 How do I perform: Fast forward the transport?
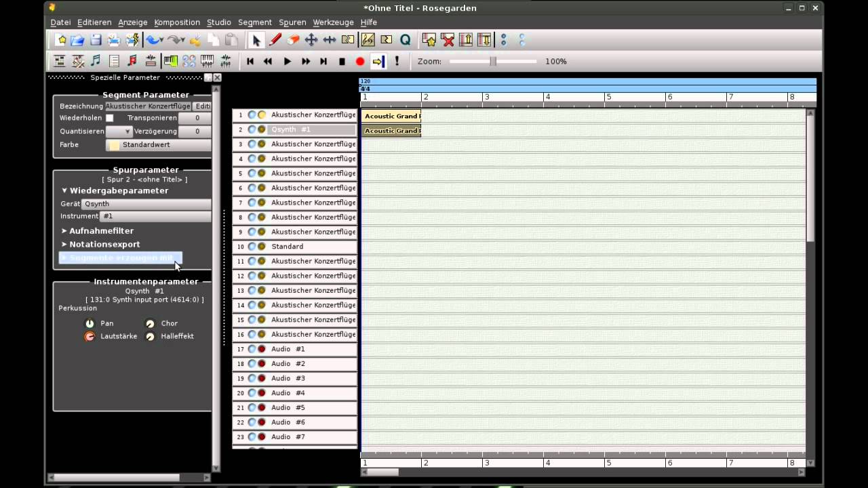pyautogui.click(x=305, y=61)
